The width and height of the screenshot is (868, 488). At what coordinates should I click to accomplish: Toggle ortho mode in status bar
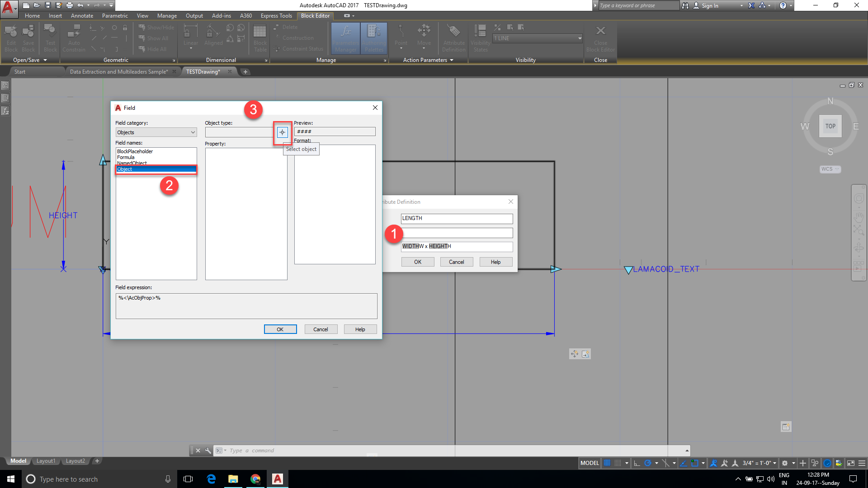(x=637, y=463)
